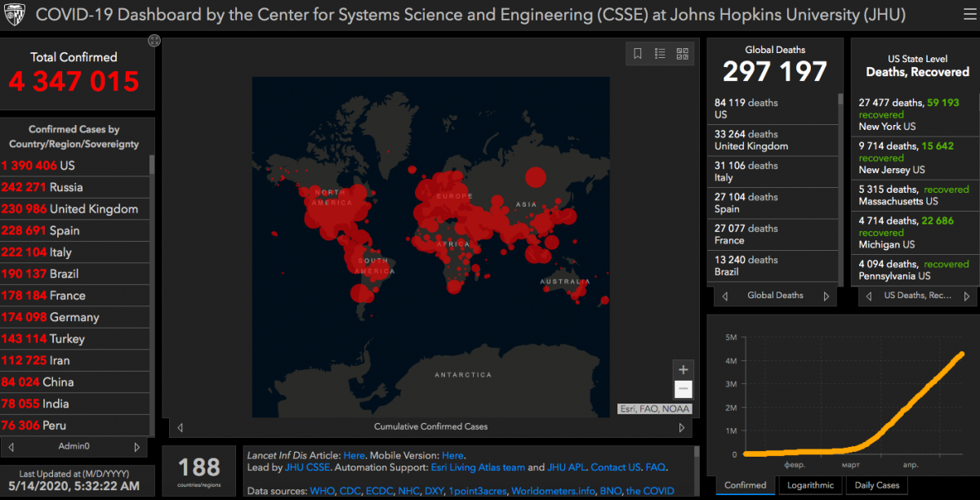Open the FAQ link
This screenshot has height=500, width=980.
click(x=655, y=467)
